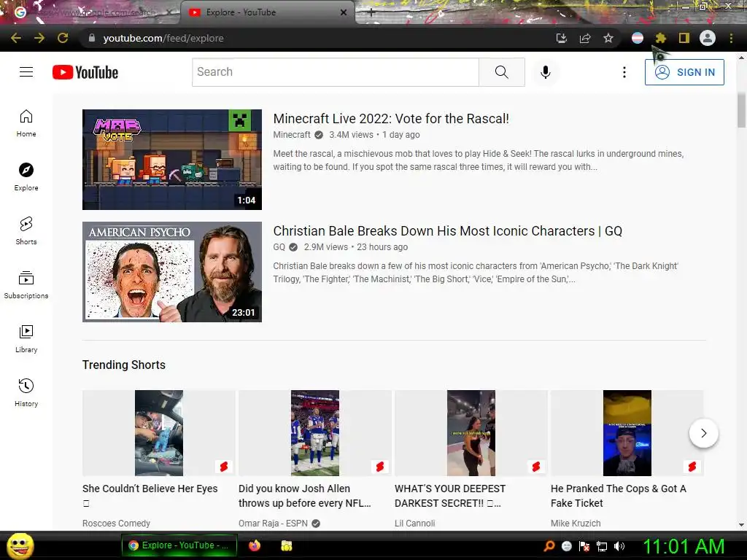The height and width of the screenshot is (560, 747).
Task: Click the address bar URL
Action: pos(163,38)
